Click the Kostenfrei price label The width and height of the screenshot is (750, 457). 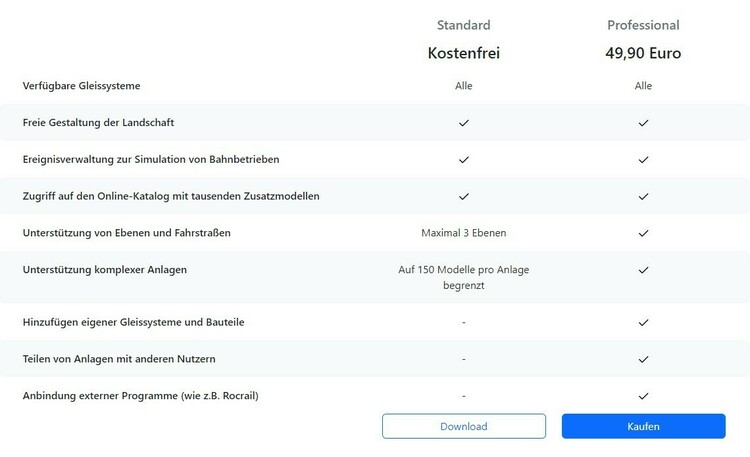[464, 53]
